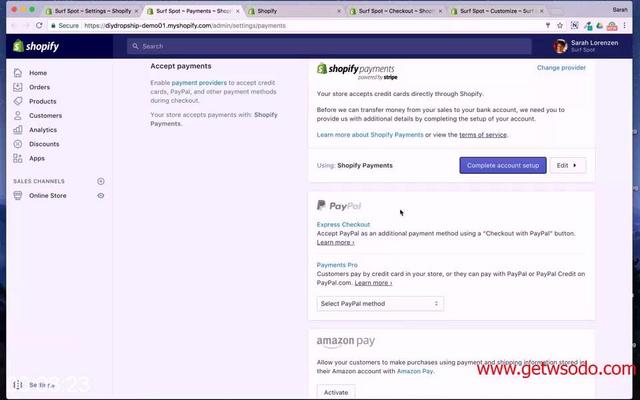Screen dimensions: 640x400
Task: Click the red extension icon in toolbar
Action: pos(611,26)
